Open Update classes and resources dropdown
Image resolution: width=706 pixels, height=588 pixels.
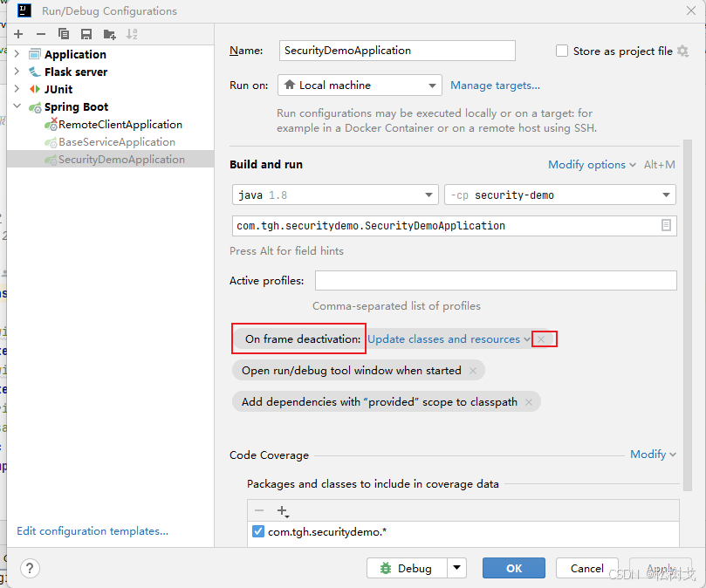[x=449, y=339]
